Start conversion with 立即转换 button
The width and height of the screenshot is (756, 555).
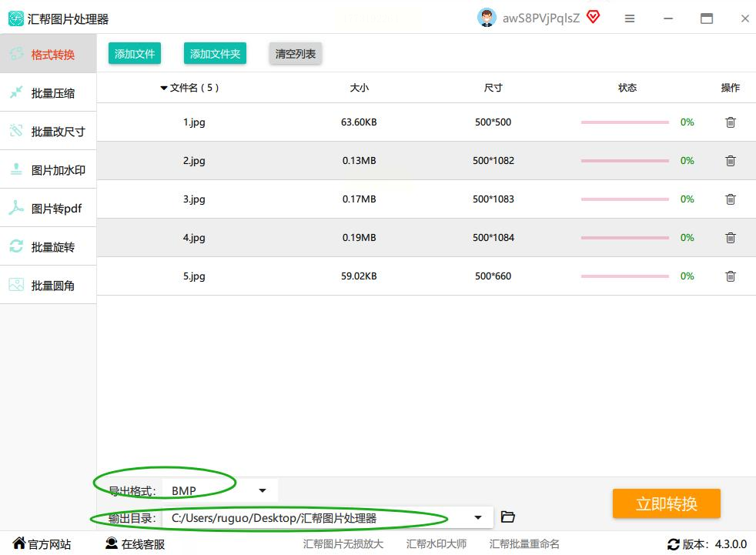[x=667, y=503]
